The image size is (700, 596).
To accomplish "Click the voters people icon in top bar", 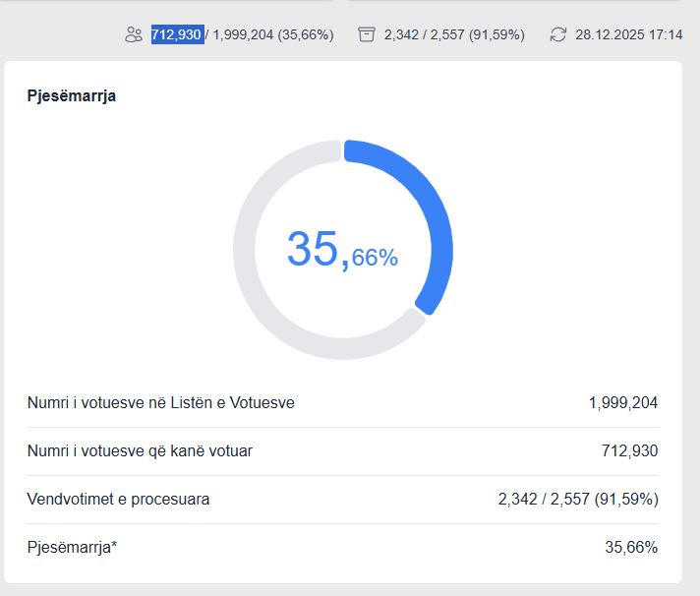I will [x=134, y=34].
